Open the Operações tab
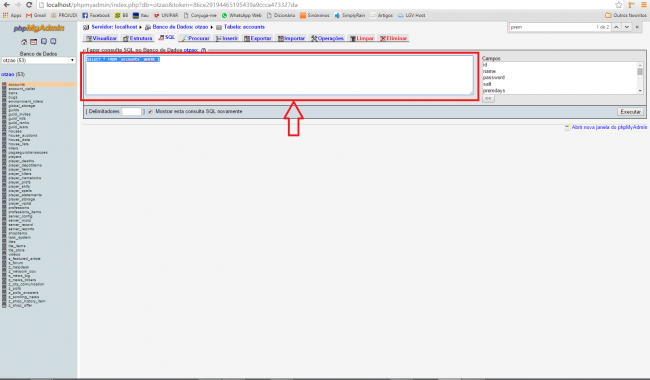Image resolution: width=650 pixels, height=380 pixels. click(327, 38)
